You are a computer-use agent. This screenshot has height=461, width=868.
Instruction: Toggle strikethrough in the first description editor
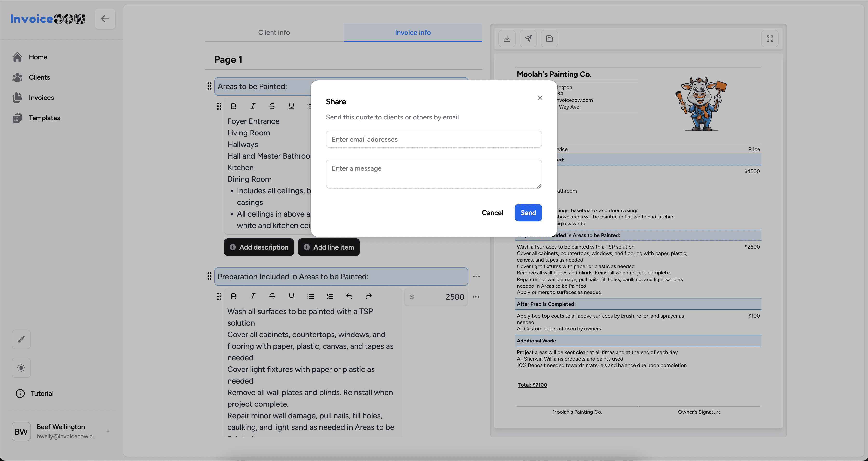272,106
